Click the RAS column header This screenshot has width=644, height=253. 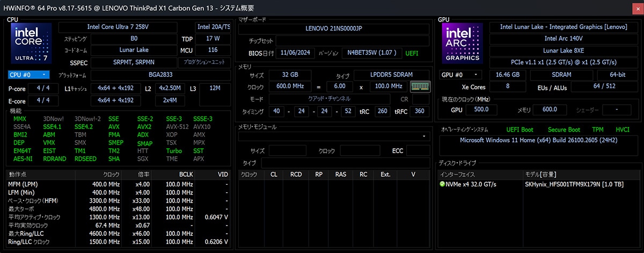point(341,175)
